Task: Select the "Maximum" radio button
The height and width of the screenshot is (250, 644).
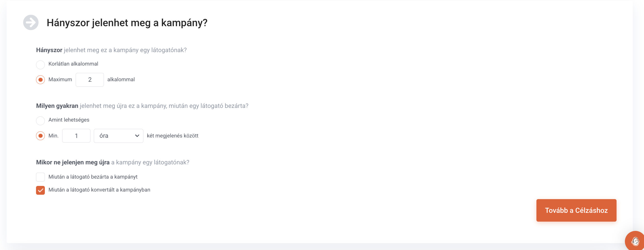Action: 40,80
